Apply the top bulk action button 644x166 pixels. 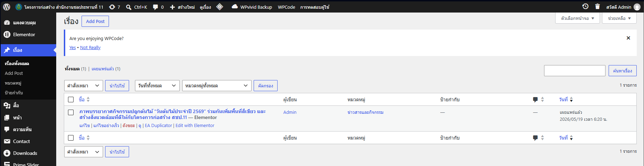[117, 86]
